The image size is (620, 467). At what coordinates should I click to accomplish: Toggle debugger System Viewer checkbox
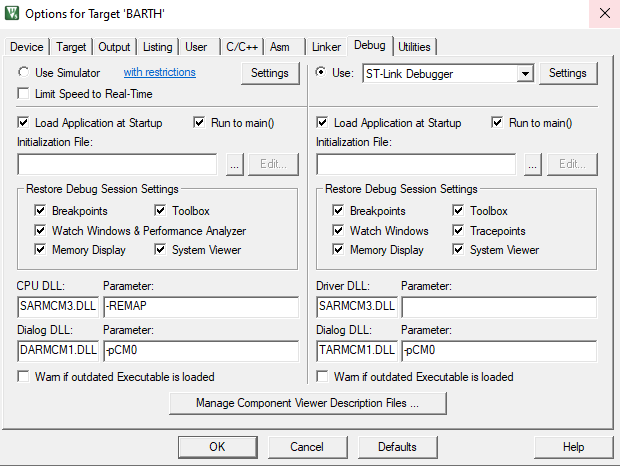pos(458,250)
